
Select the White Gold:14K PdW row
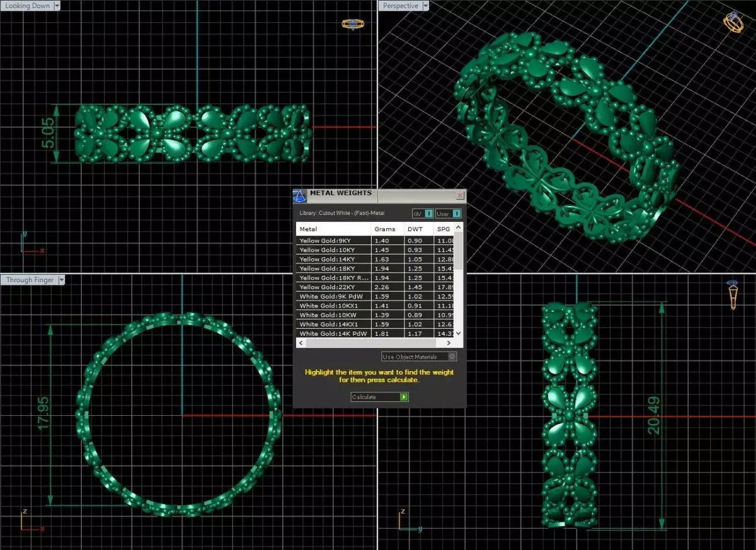[x=375, y=333]
